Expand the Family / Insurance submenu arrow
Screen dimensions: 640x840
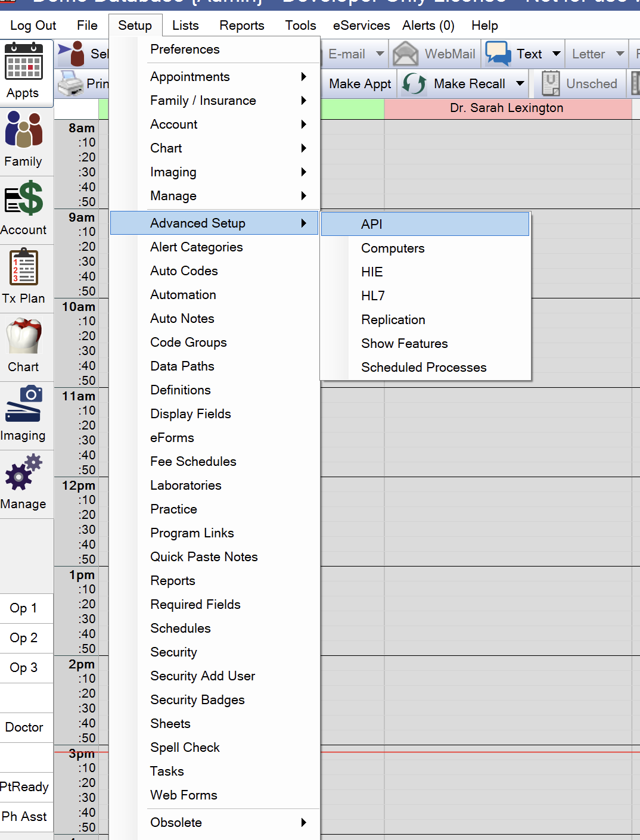(x=304, y=101)
